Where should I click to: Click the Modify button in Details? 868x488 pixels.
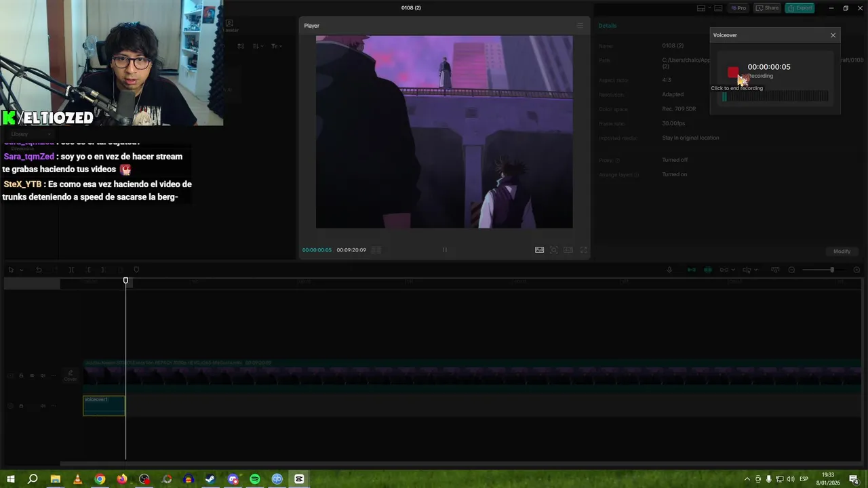click(842, 251)
